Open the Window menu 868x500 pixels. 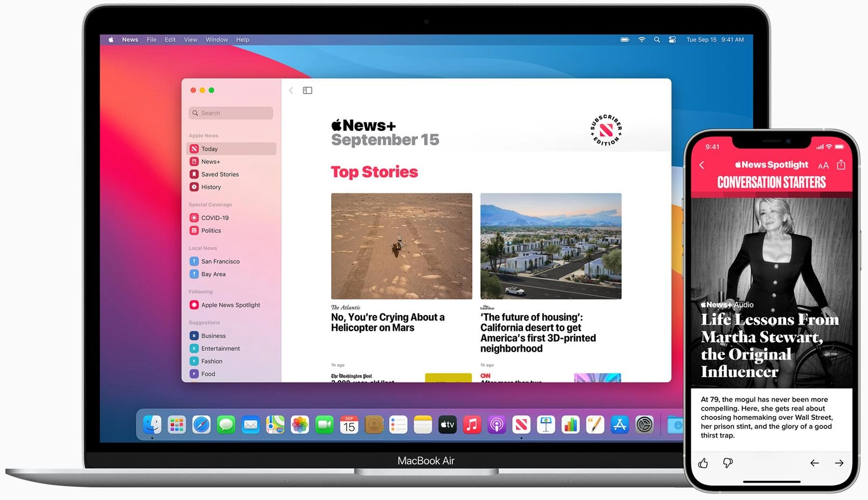pos(217,40)
